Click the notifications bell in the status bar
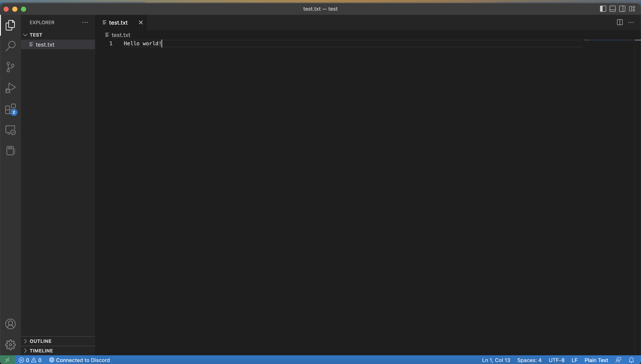The image size is (641, 364). 631,360
